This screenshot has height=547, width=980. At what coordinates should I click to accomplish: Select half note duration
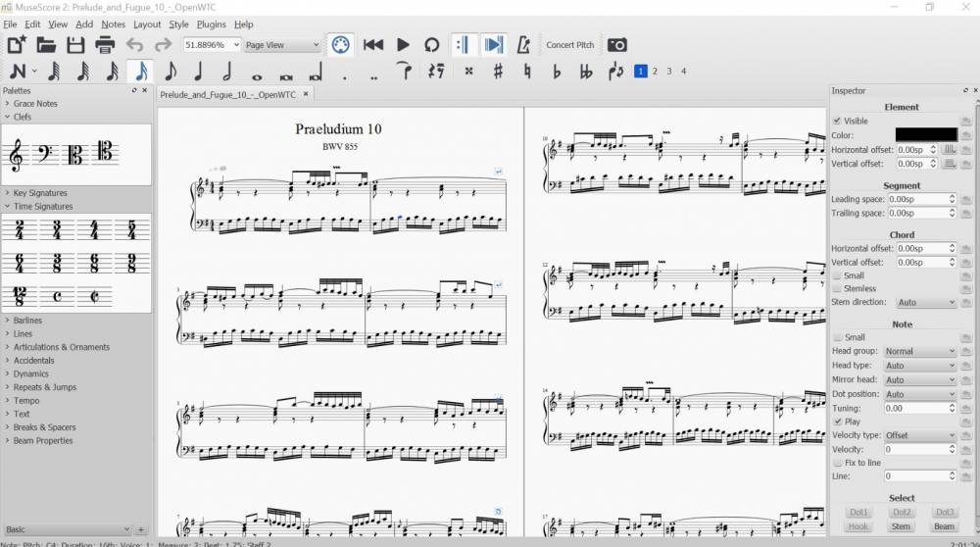coord(227,72)
